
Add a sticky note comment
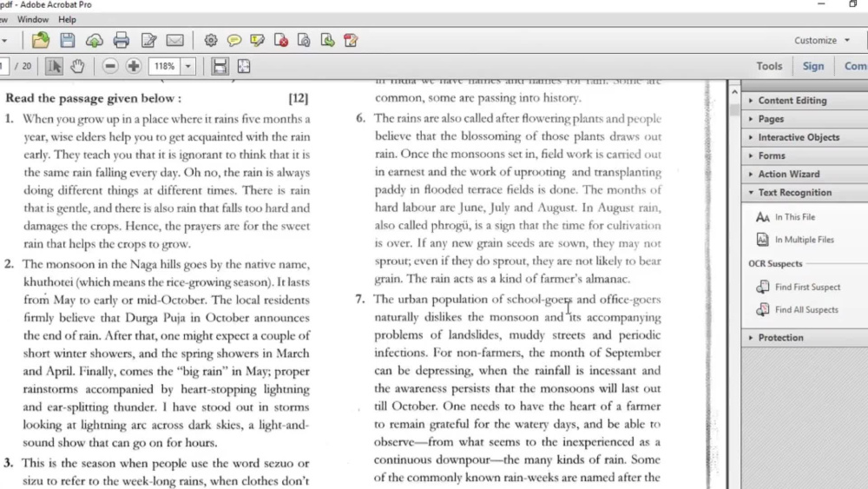[x=234, y=40]
